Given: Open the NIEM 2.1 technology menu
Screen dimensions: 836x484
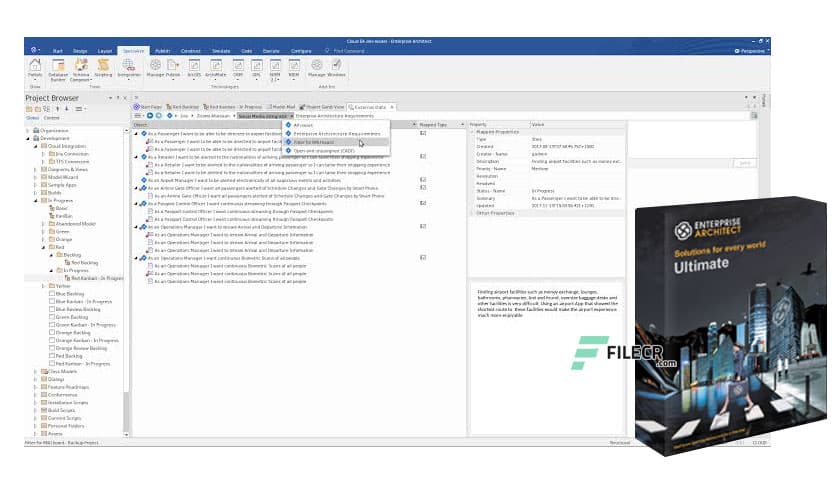Looking at the screenshot, I should click(275, 70).
